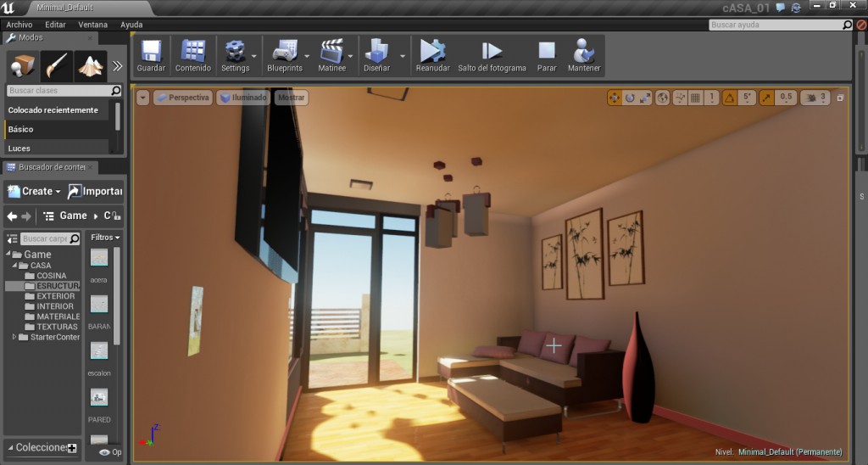Image resolution: width=868 pixels, height=465 pixels.
Task: Expand more modes with double chevron
Action: (x=117, y=66)
